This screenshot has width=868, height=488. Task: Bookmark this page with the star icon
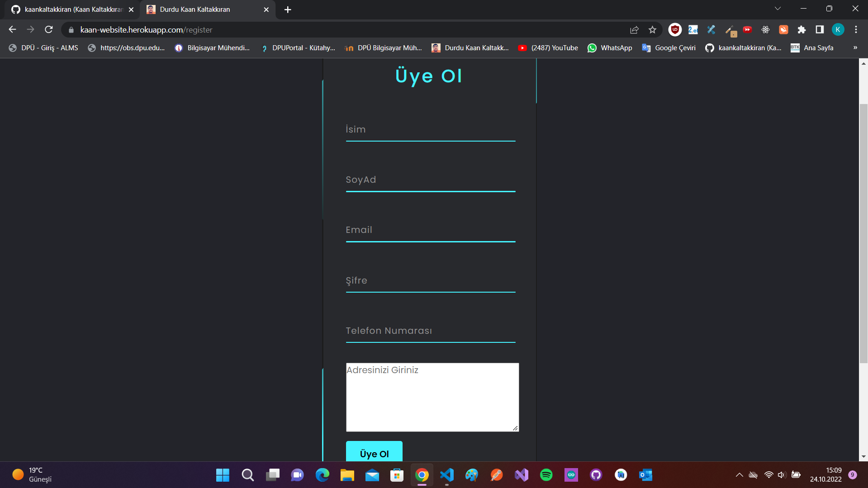tap(653, 29)
